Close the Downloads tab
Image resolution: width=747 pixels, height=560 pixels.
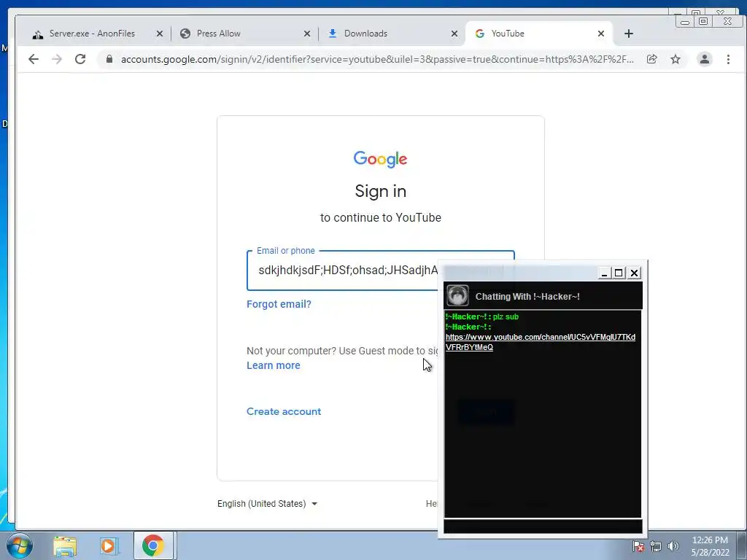tap(454, 34)
